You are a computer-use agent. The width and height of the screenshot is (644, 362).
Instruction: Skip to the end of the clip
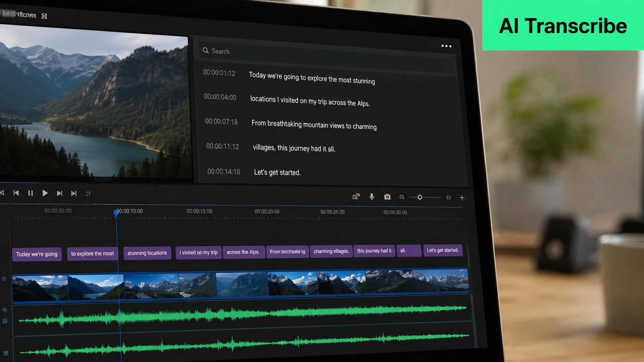pos(74,193)
